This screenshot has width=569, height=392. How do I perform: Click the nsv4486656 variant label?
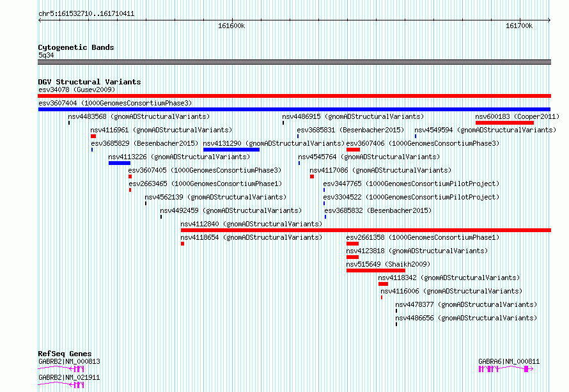pos(466,318)
